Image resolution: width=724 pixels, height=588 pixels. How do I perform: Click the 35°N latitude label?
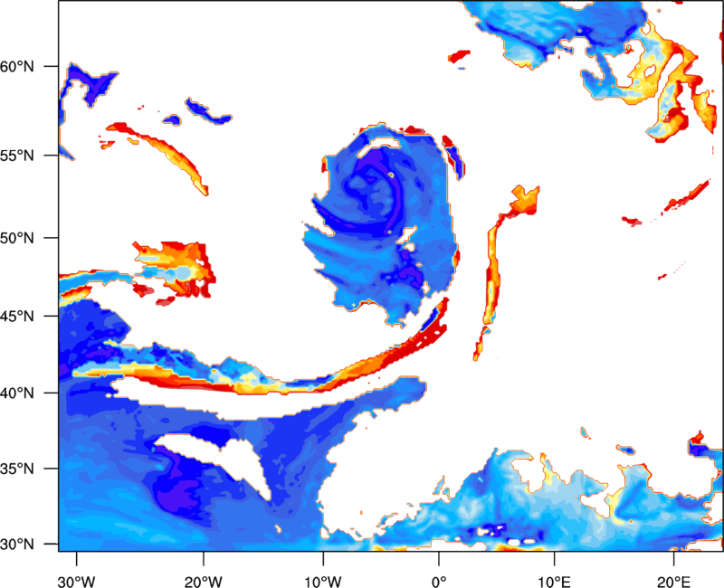pos(17,469)
